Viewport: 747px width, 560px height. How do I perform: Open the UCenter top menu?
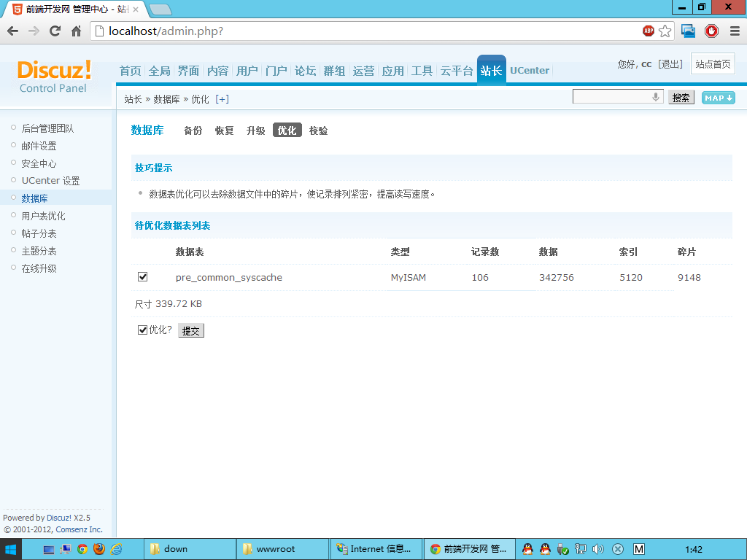click(x=530, y=71)
